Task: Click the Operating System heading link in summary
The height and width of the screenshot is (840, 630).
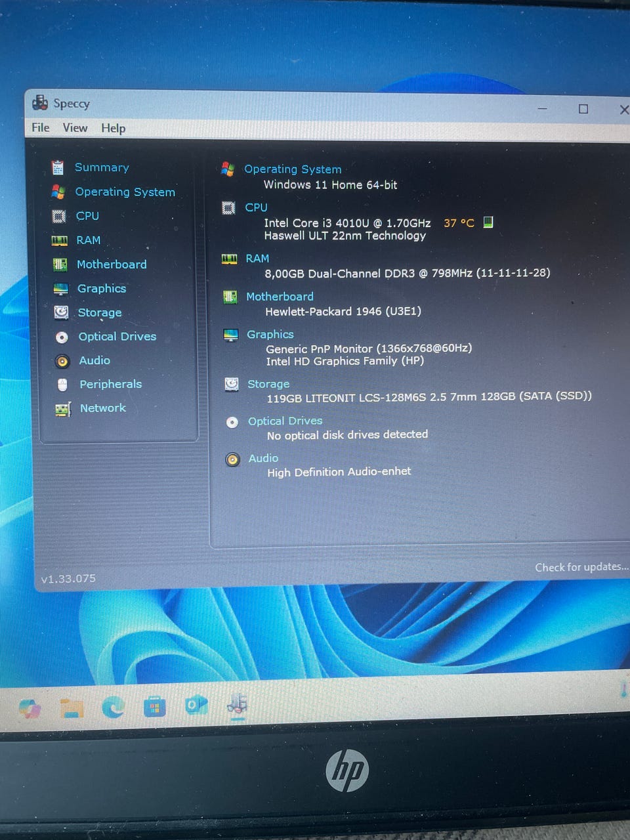Action: click(x=293, y=169)
